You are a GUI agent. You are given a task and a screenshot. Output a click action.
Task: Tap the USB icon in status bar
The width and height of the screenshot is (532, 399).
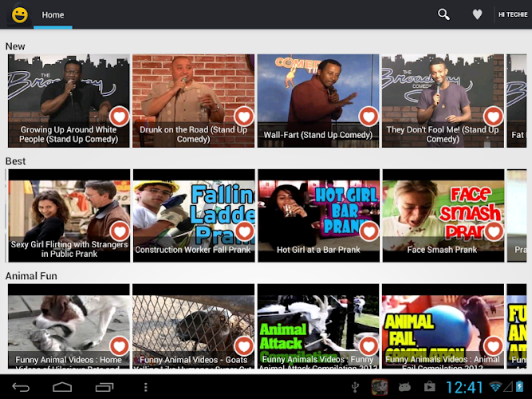(x=356, y=388)
